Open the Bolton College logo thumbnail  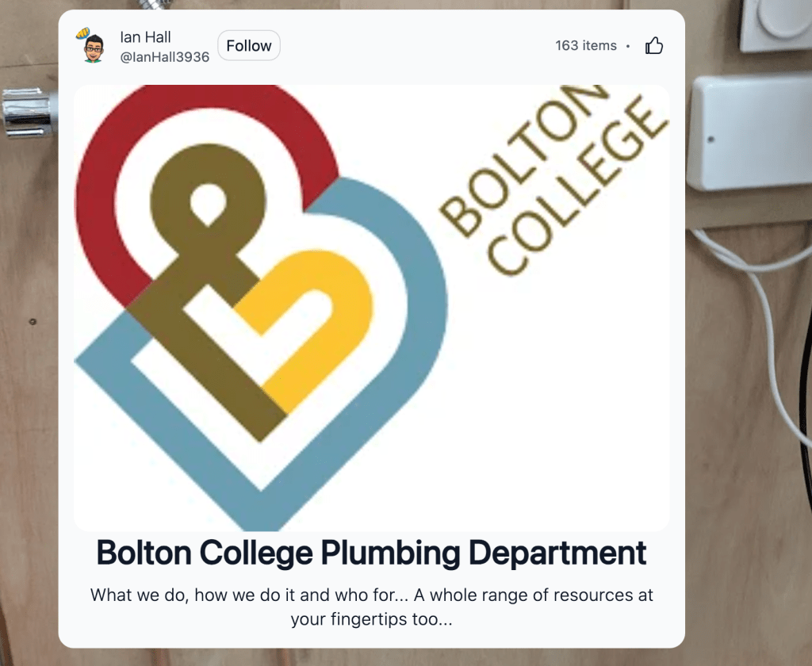coord(371,308)
